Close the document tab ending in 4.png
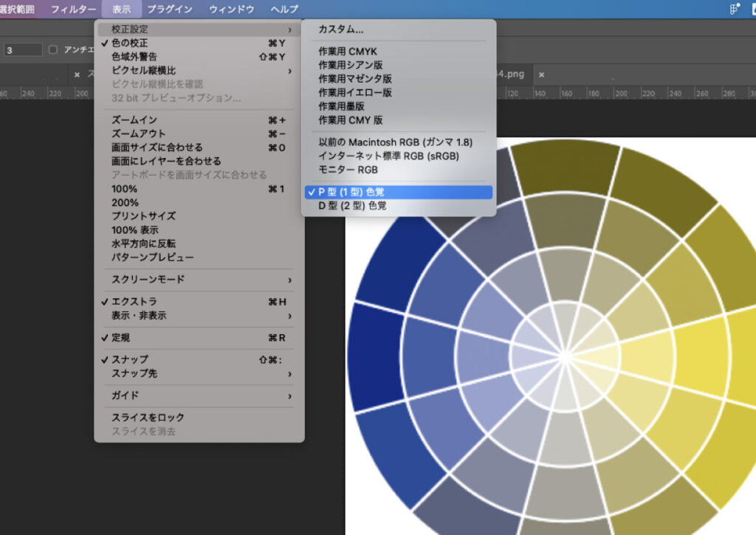Screen dimensions: 756x535 tap(541, 75)
